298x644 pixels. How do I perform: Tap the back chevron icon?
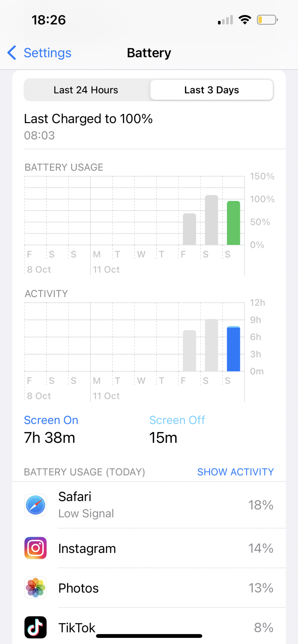(12, 53)
